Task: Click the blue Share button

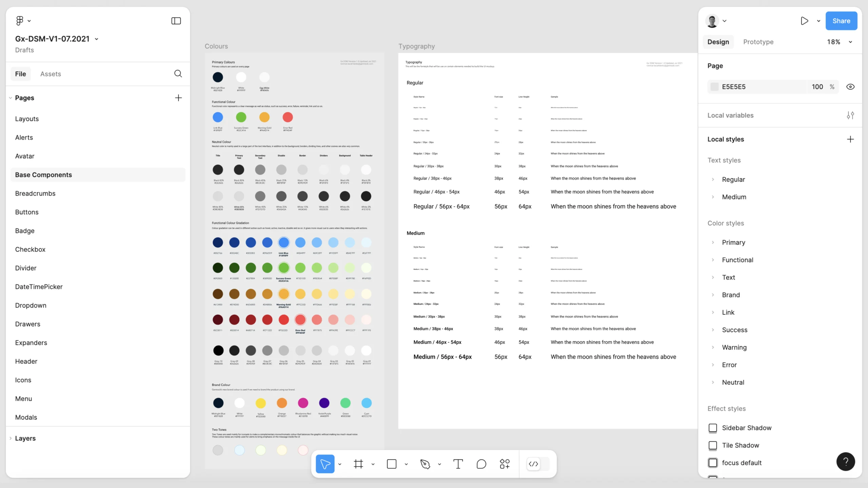Action: tap(841, 21)
